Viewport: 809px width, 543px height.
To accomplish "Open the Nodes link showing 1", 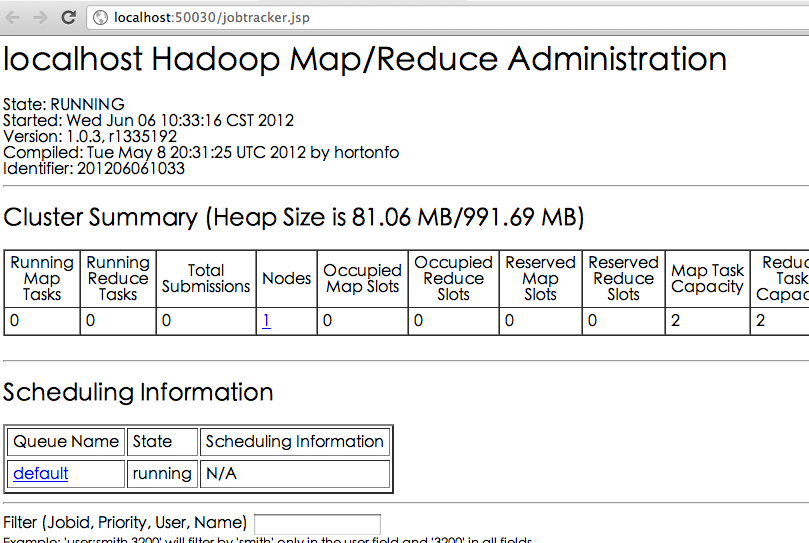I will (x=266, y=321).
